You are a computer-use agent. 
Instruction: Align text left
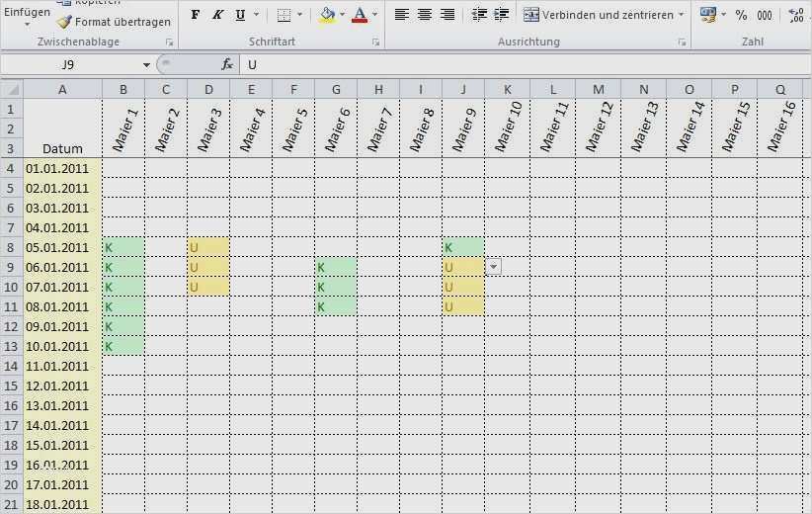click(401, 15)
